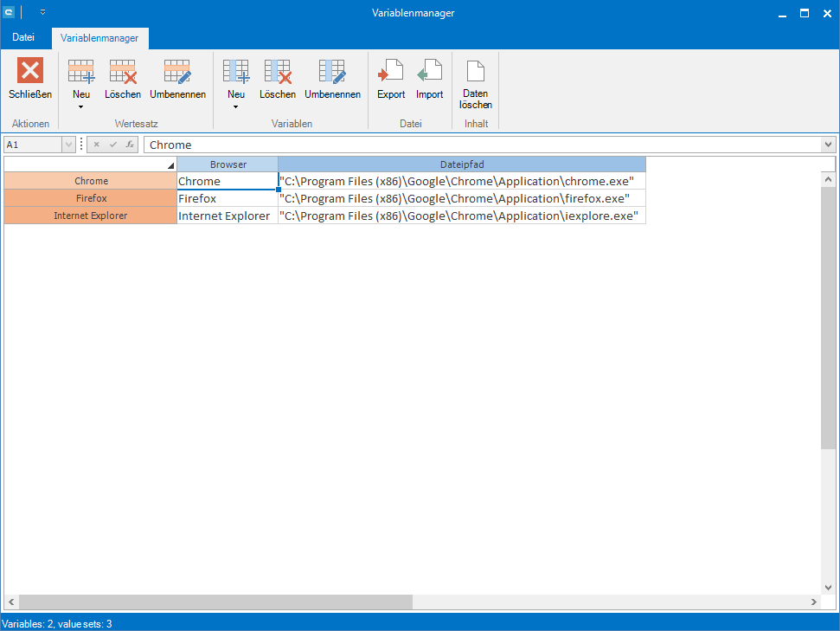Expand the Neu dropdown arrow in Variablen
The width and height of the screenshot is (840, 631).
pyautogui.click(x=235, y=107)
